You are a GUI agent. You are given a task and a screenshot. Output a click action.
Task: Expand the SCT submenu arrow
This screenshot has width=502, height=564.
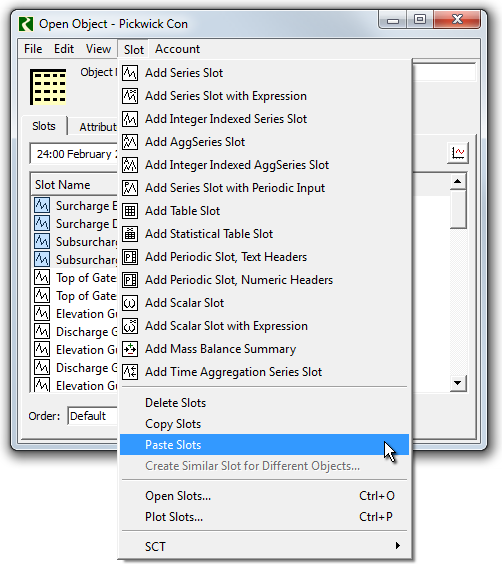397,546
